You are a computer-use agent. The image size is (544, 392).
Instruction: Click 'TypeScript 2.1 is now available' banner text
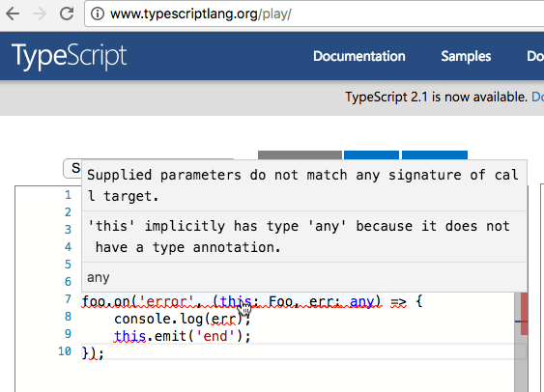[436, 97]
